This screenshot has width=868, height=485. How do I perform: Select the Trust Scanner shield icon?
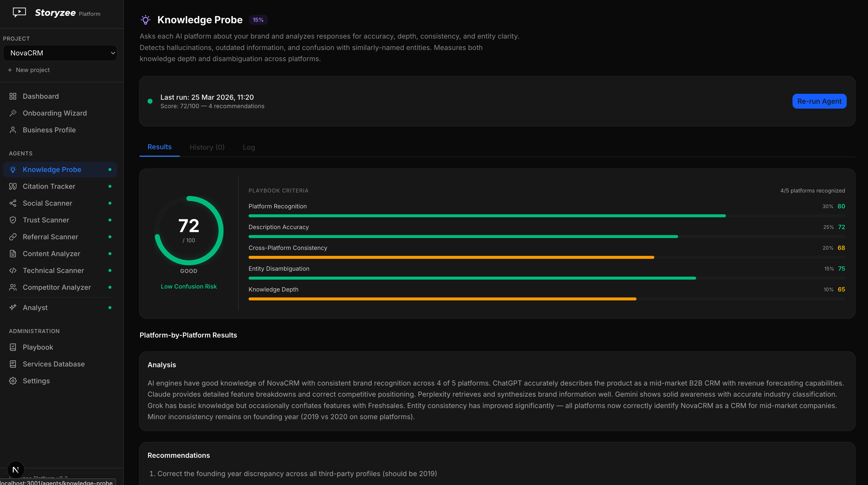click(x=13, y=220)
